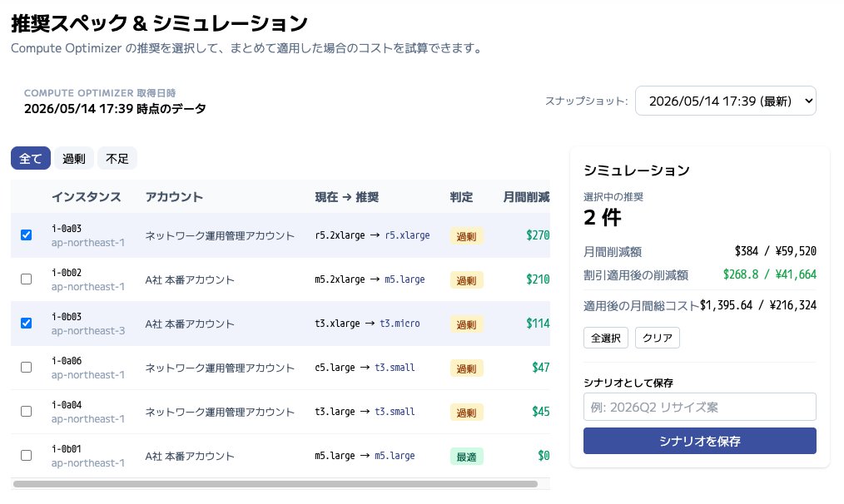Click the アカウント column header
This screenshot has height=504, width=844.
(x=174, y=197)
